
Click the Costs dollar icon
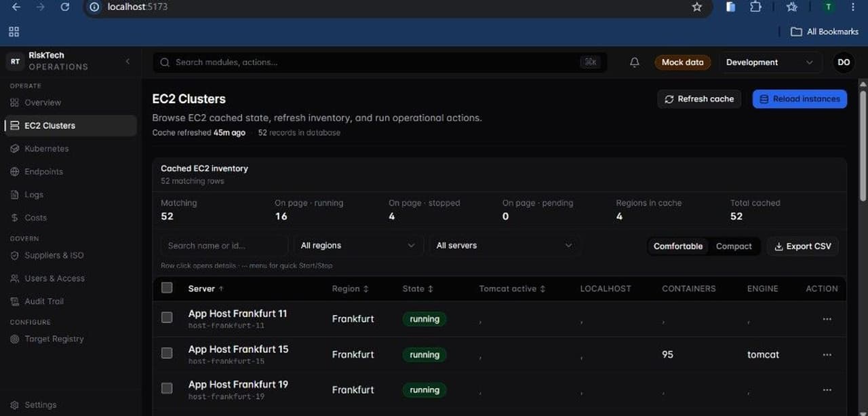[15, 218]
